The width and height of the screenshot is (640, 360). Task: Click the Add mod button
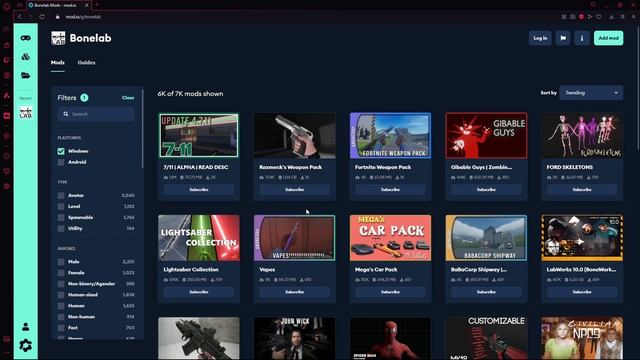608,38
